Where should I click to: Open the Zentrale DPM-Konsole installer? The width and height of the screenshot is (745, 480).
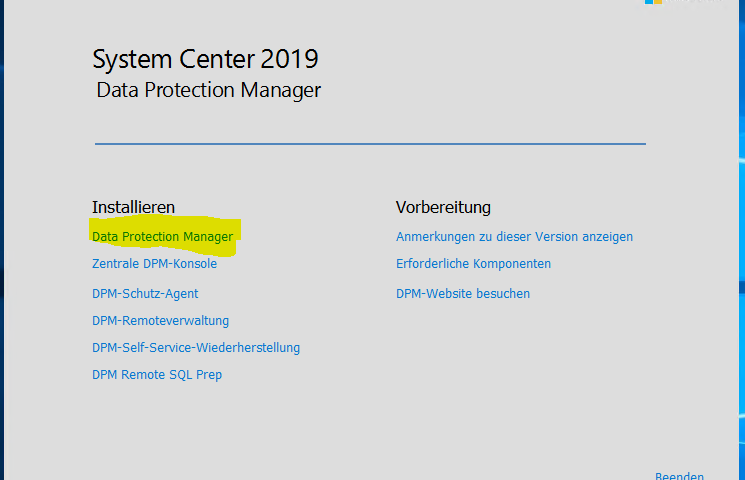coord(154,264)
